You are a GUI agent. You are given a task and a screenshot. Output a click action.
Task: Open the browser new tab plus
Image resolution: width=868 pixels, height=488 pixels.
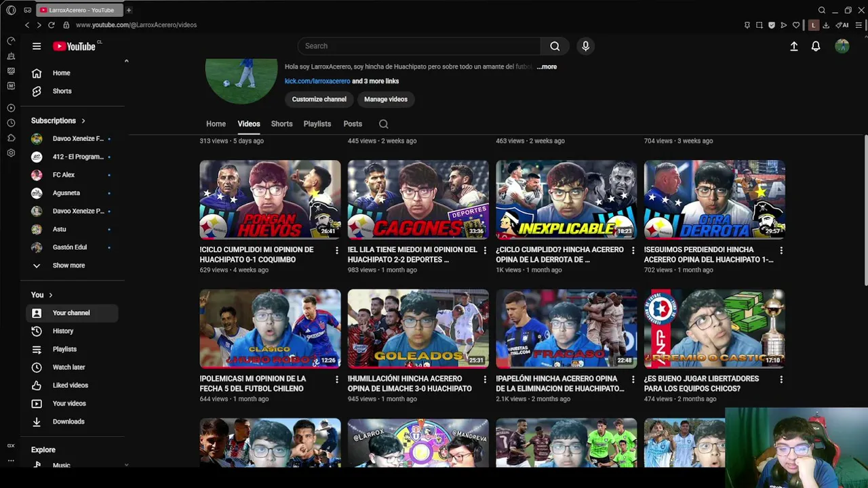pos(128,10)
